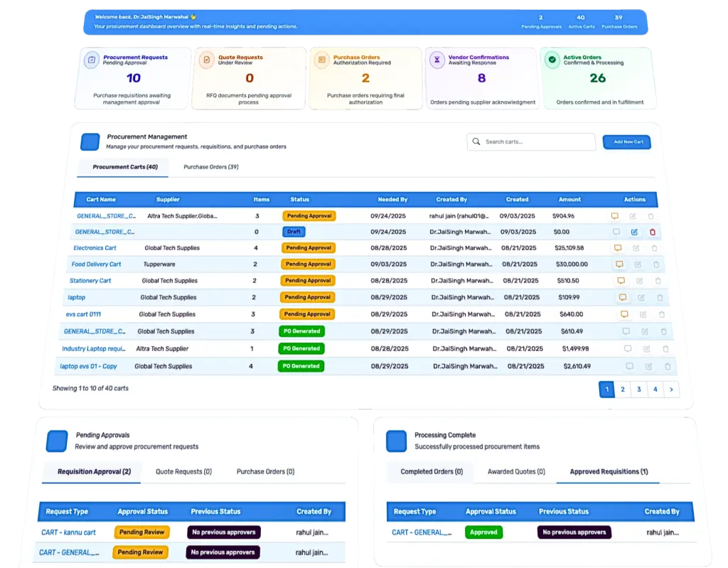Viewport: 728px width, 568px height.
Task: Click the edit icon on the Draft cart row
Action: (634, 232)
